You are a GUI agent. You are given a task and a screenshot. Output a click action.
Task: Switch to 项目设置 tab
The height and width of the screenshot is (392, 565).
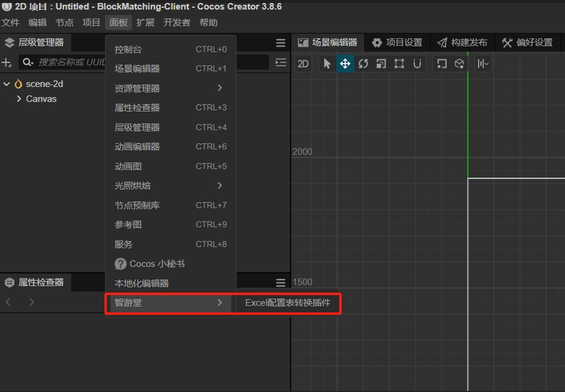click(x=397, y=43)
